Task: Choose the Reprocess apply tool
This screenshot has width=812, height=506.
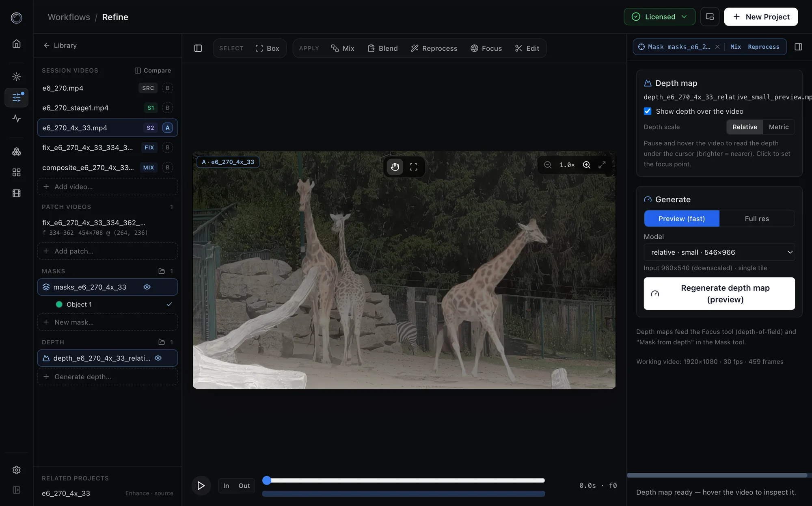Action: click(434, 48)
